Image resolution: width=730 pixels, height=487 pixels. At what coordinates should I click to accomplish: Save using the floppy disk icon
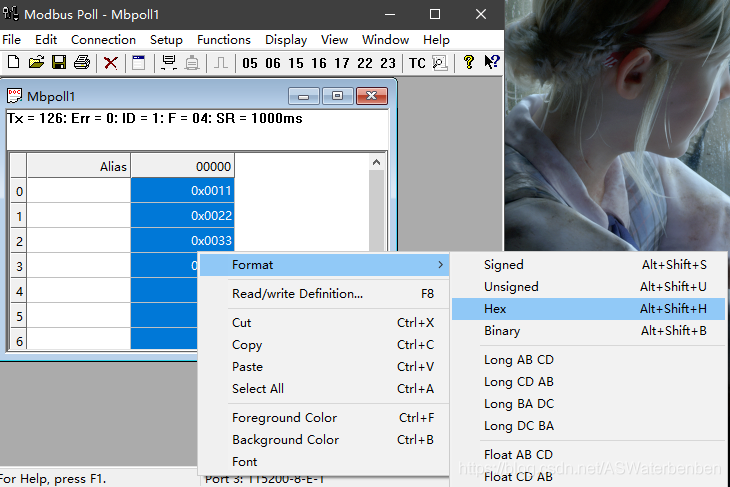[59, 62]
